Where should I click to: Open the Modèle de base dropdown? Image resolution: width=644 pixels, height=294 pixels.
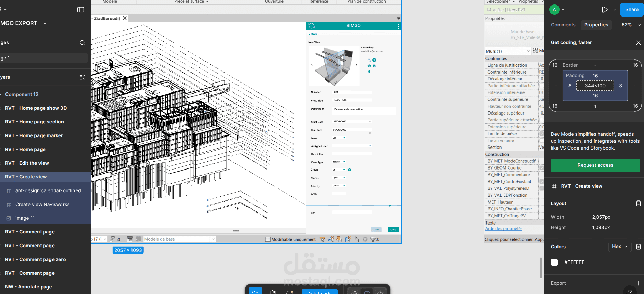click(x=180, y=239)
